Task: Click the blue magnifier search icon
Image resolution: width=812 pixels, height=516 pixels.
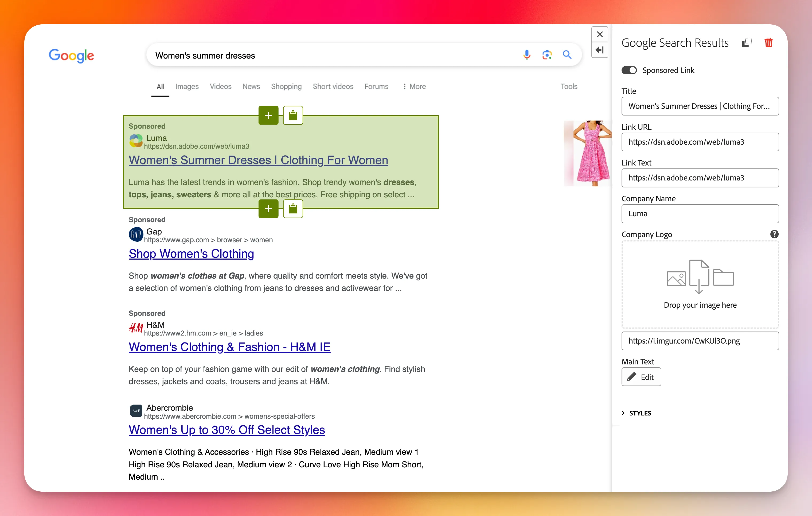Action: point(567,55)
